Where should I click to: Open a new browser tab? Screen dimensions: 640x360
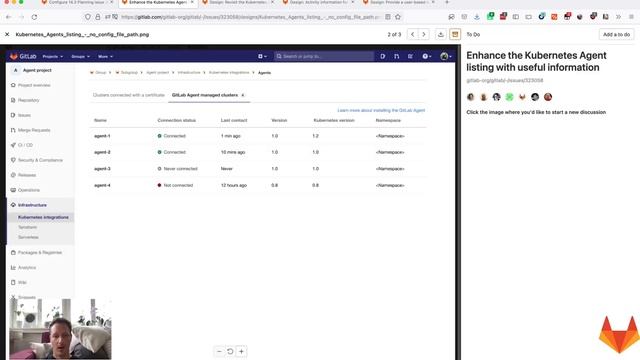tap(447, 2)
